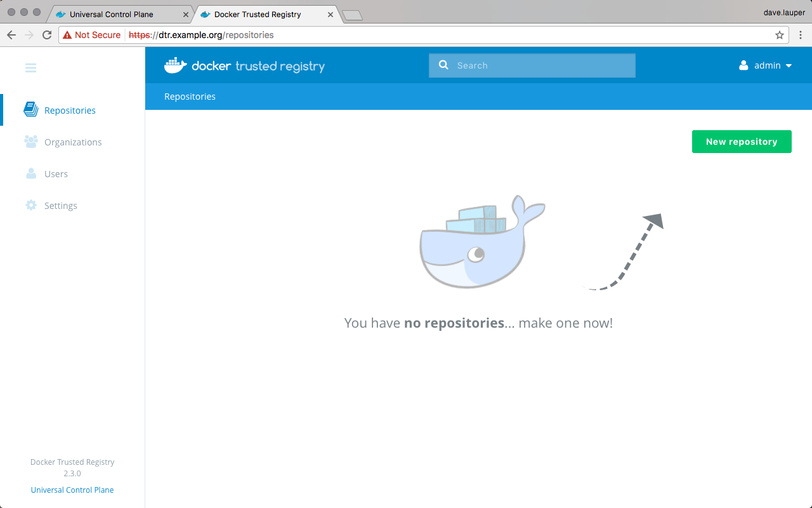This screenshot has height=508, width=812.
Task: Close the Universal Control Plane tab
Action: [186, 14]
